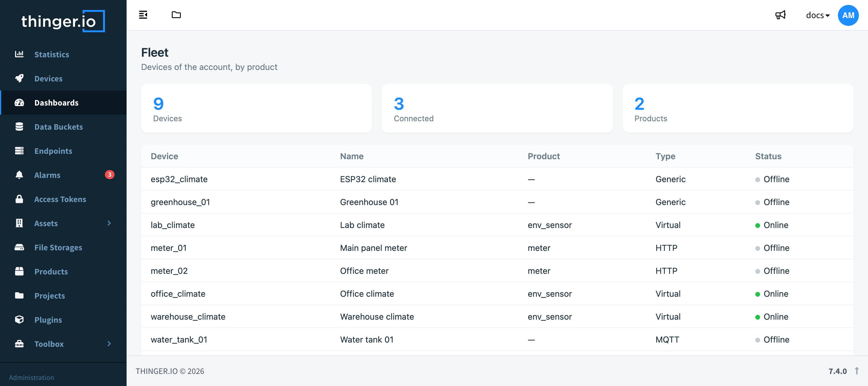Click the Statistics chart icon

tap(19, 54)
